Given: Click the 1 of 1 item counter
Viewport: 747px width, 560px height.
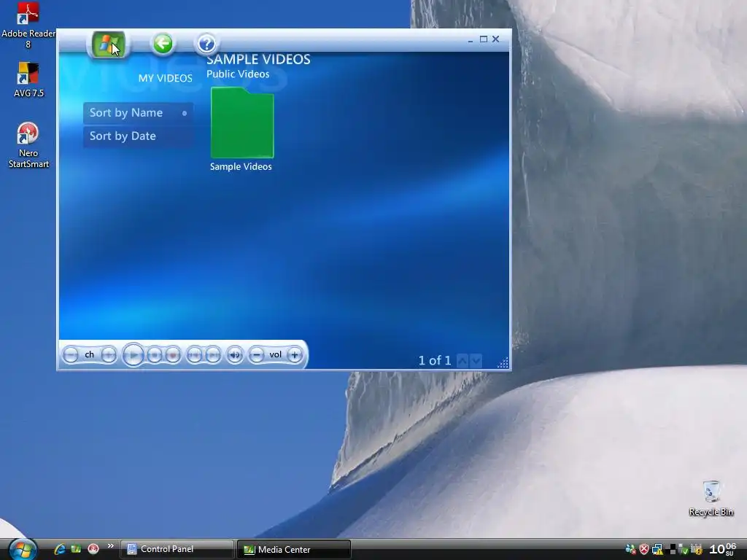Looking at the screenshot, I should (435, 360).
